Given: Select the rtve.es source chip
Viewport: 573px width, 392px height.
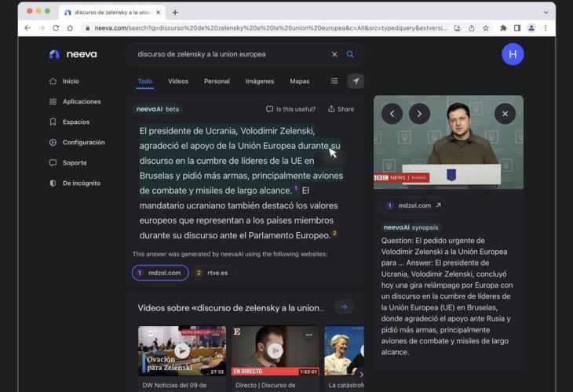Looking at the screenshot, I should [x=214, y=273].
